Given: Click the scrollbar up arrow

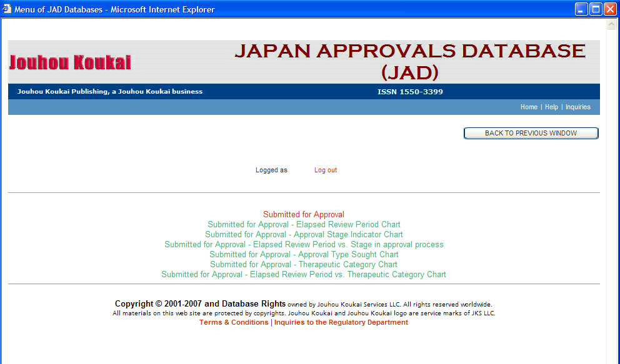Looking at the screenshot, I should pos(612,24).
